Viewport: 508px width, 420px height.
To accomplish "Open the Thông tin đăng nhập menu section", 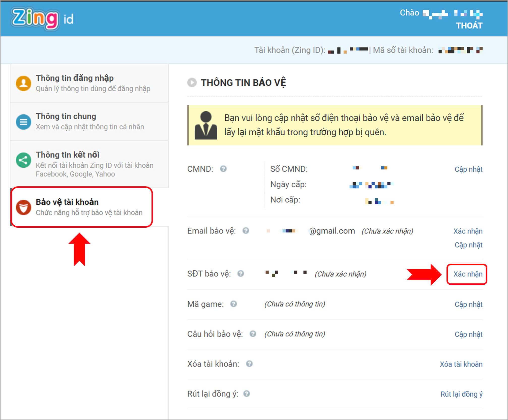I will point(89,83).
